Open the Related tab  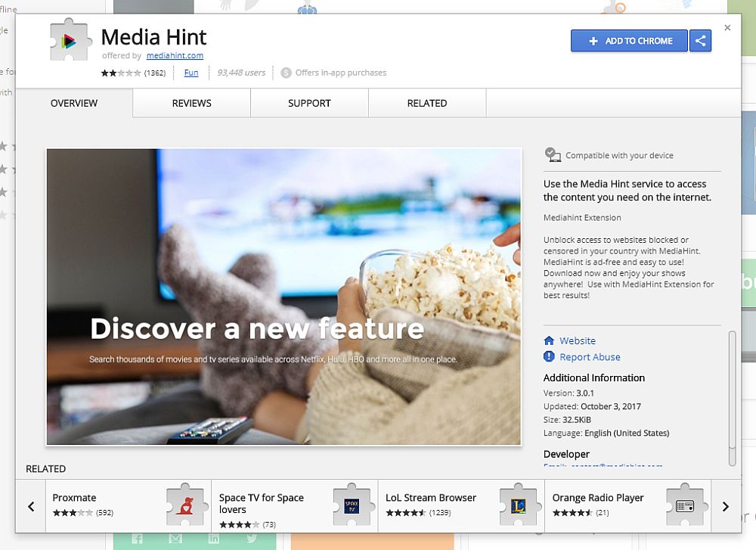click(427, 103)
